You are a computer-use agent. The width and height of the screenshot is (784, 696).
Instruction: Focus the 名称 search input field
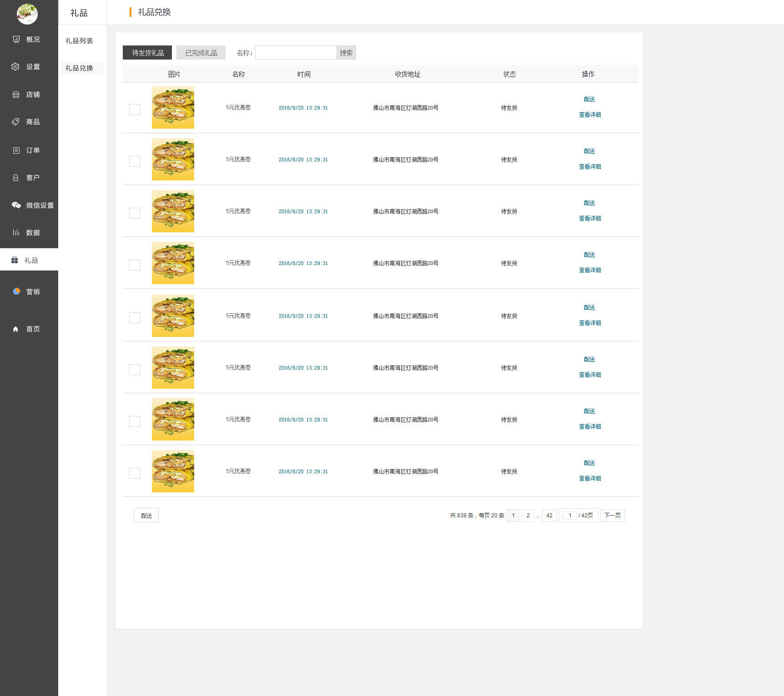pyautogui.click(x=296, y=53)
